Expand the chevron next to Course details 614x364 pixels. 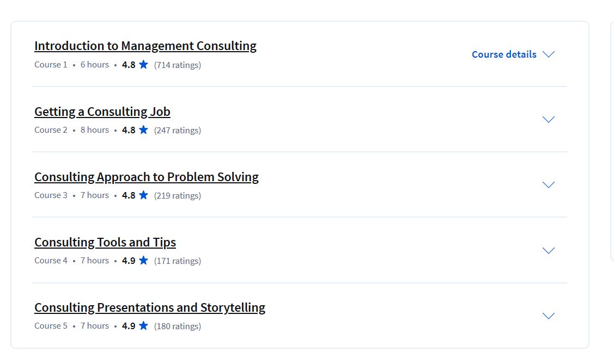549,54
